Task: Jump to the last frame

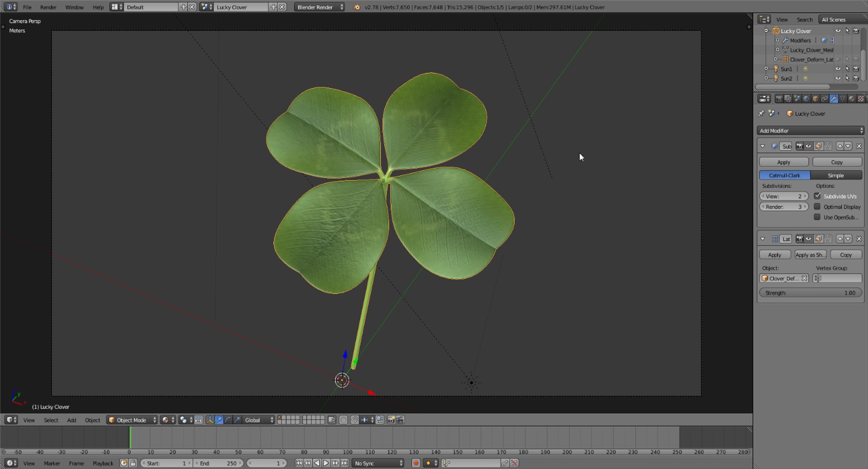Action: 344,463
